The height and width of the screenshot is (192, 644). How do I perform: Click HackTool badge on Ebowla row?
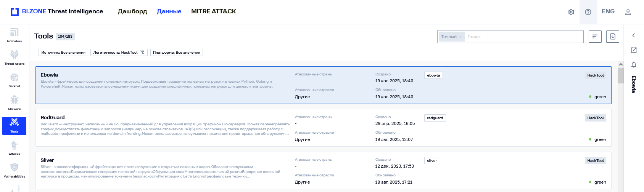(596, 75)
